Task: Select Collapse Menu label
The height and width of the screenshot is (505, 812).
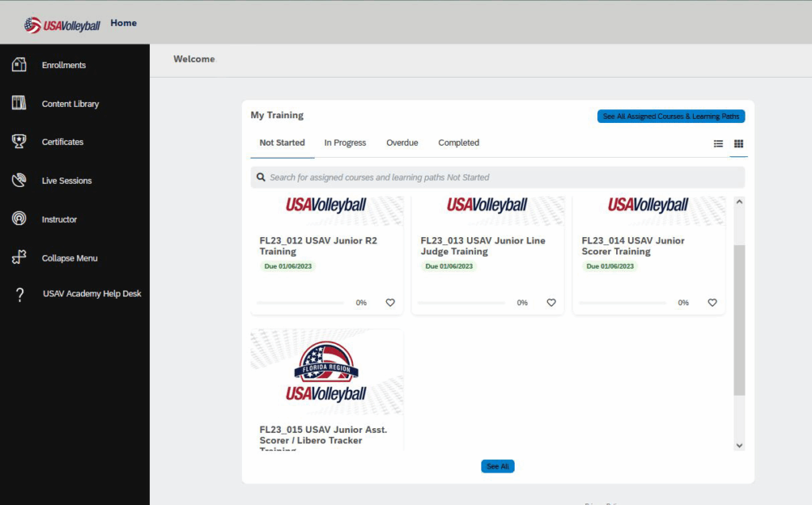Action: click(70, 258)
